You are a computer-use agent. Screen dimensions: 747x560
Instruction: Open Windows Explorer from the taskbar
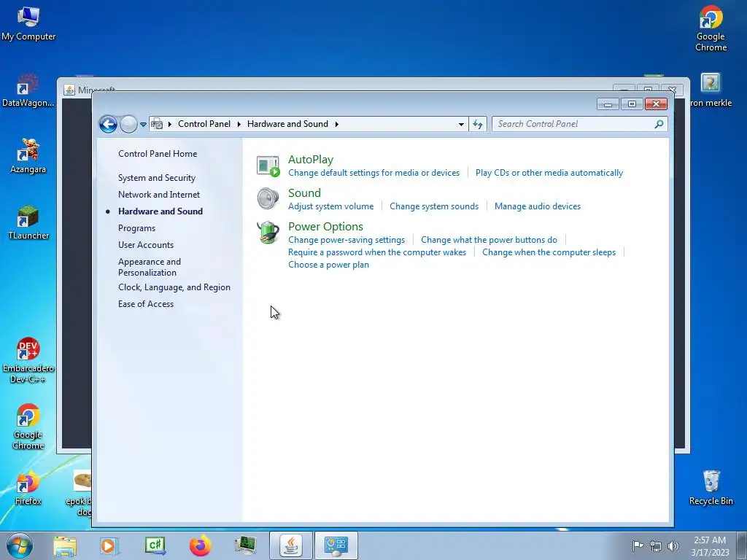(65, 545)
